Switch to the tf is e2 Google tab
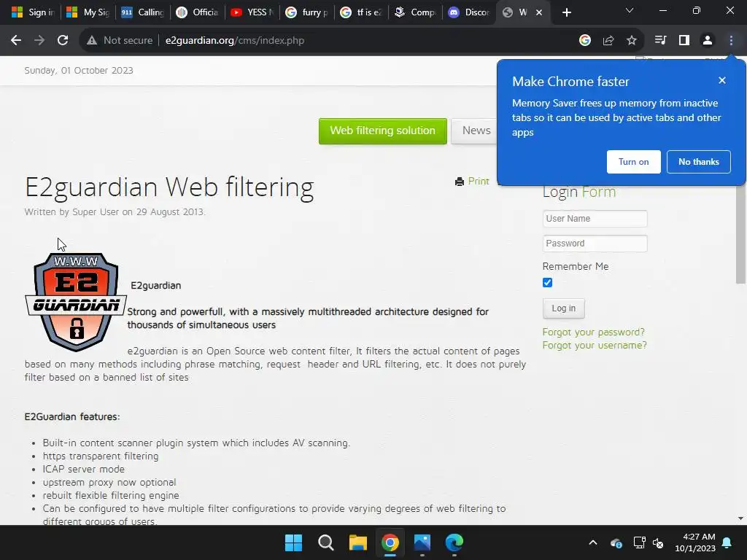The image size is (747, 560). [360, 12]
